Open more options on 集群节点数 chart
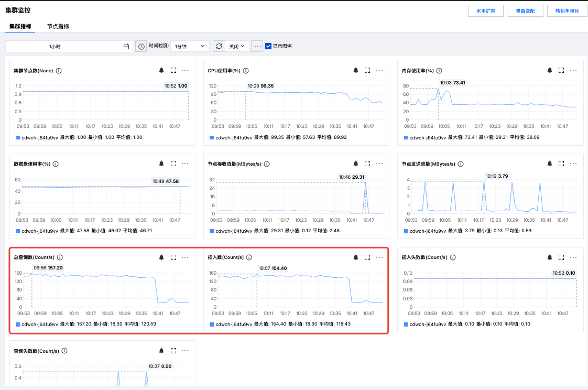The image size is (588, 390). click(x=185, y=70)
